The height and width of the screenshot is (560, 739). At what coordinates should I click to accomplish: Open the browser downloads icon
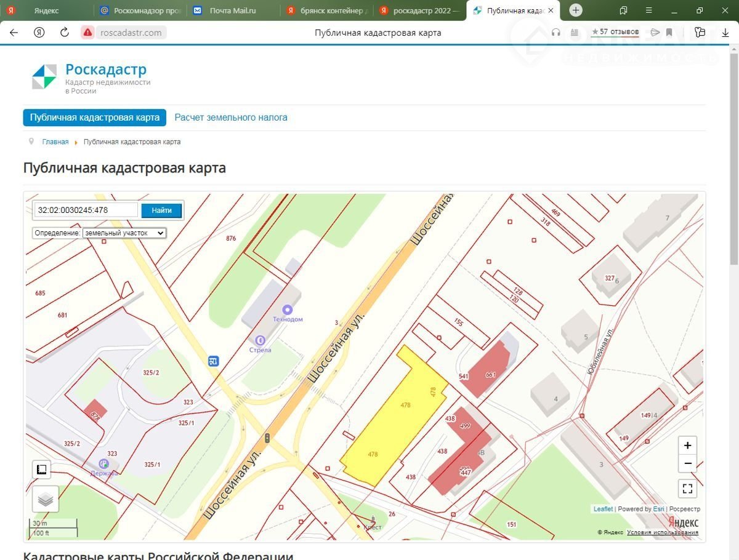coord(725,33)
